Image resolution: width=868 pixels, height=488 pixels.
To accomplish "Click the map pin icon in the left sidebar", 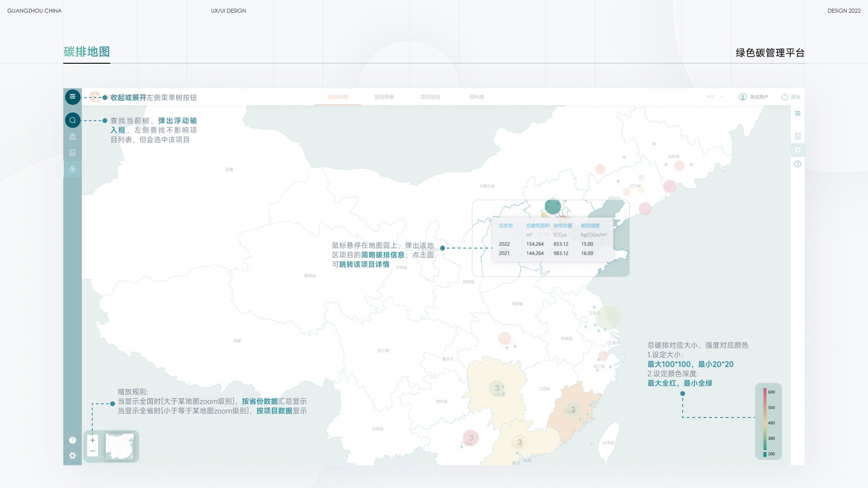I will 72,136.
